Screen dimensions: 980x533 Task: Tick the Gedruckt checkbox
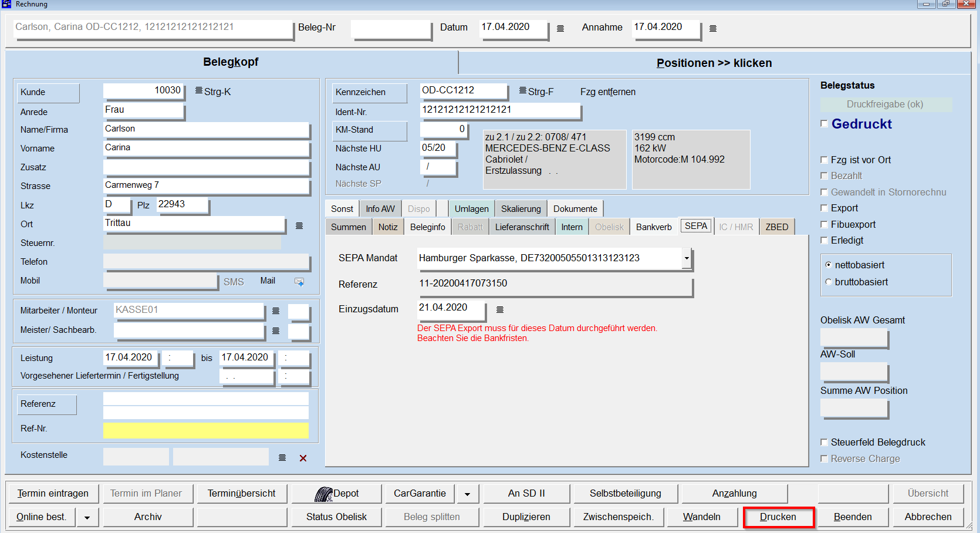(824, 124)
